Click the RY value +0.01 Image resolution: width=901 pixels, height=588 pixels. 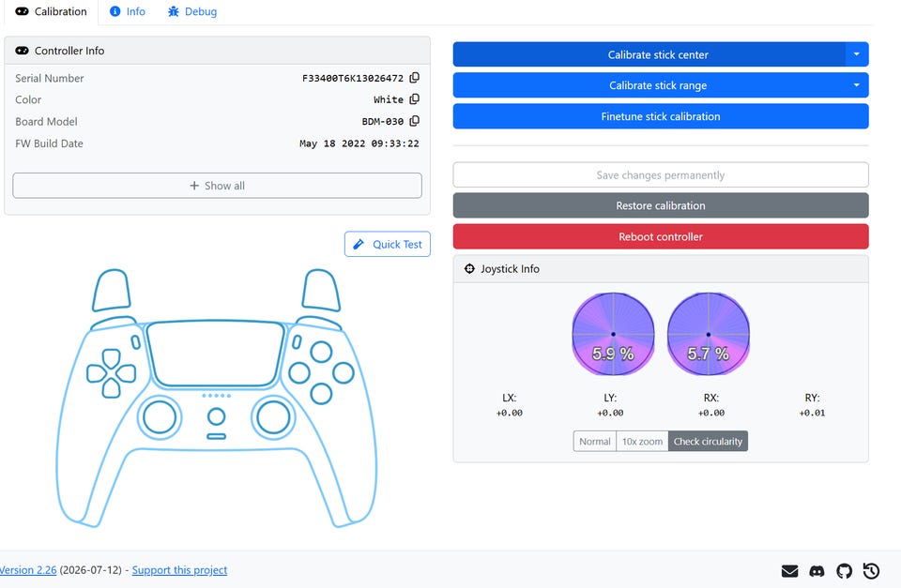812,413
